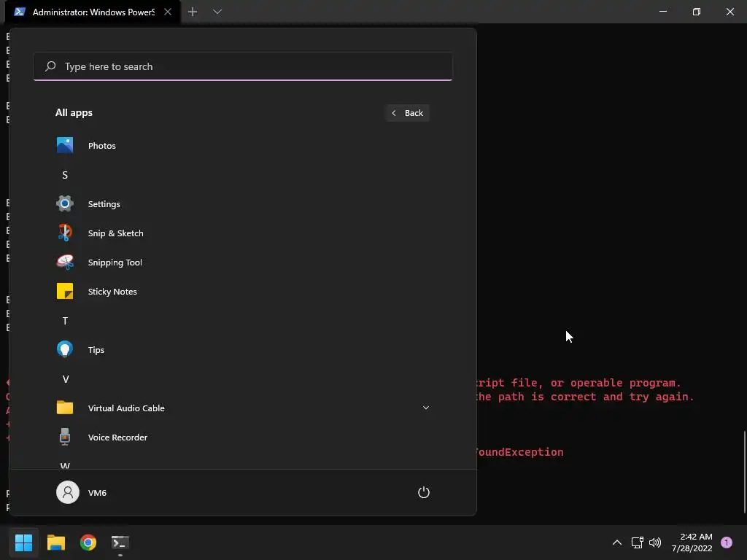Add a new terminal tab
Image resolution: width=747 pixels, height=560 pixels.
193,12
